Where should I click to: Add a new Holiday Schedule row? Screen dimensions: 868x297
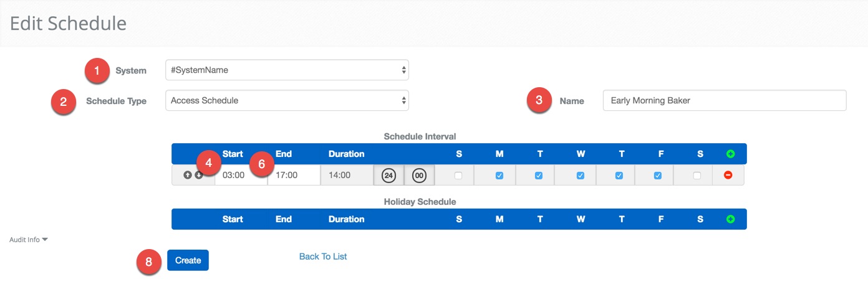tap(730, 219)
